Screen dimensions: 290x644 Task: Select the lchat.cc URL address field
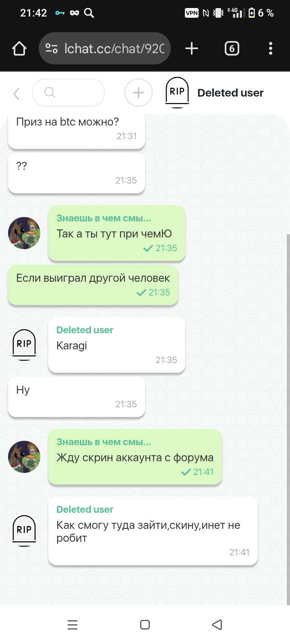pos(105,49)
